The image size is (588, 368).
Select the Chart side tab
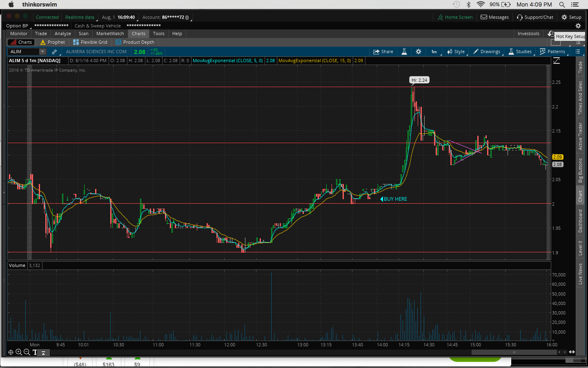(x=580, y=196)
